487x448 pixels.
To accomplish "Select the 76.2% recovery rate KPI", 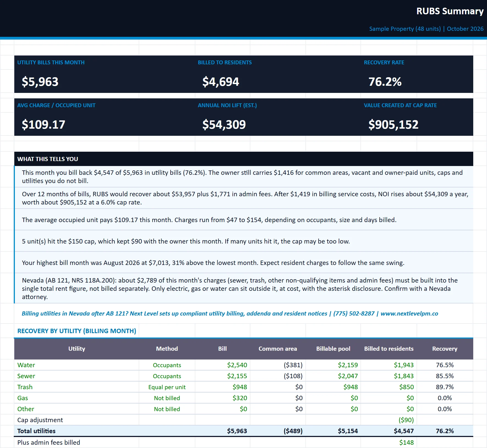I will click(385, 82).
